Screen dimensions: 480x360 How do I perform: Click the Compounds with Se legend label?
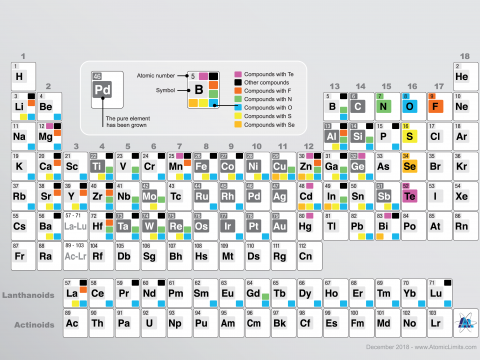(x=269, y=125)
